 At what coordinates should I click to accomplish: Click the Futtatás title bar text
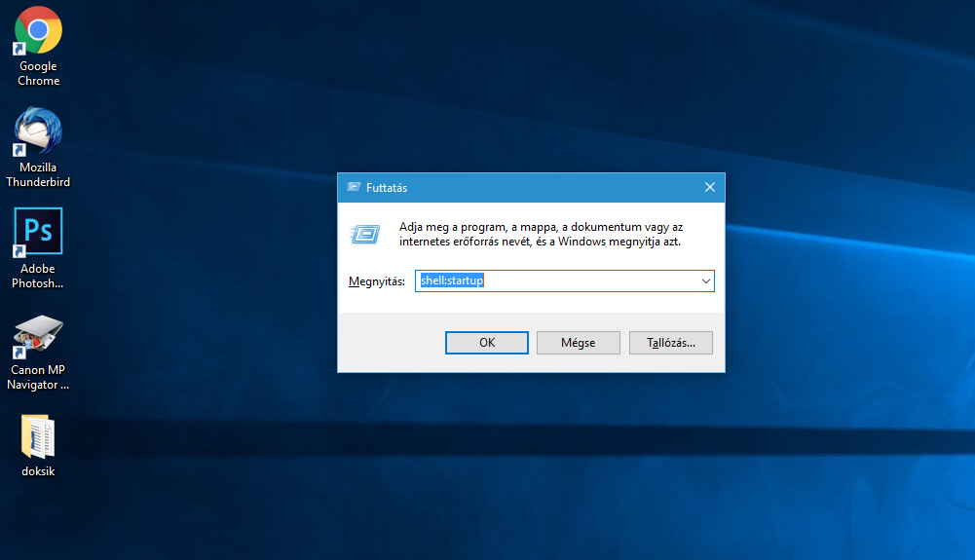point(387,188)
